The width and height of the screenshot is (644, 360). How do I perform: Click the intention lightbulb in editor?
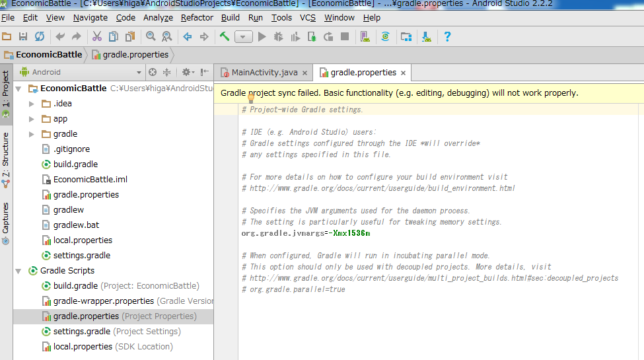[251, 99]
